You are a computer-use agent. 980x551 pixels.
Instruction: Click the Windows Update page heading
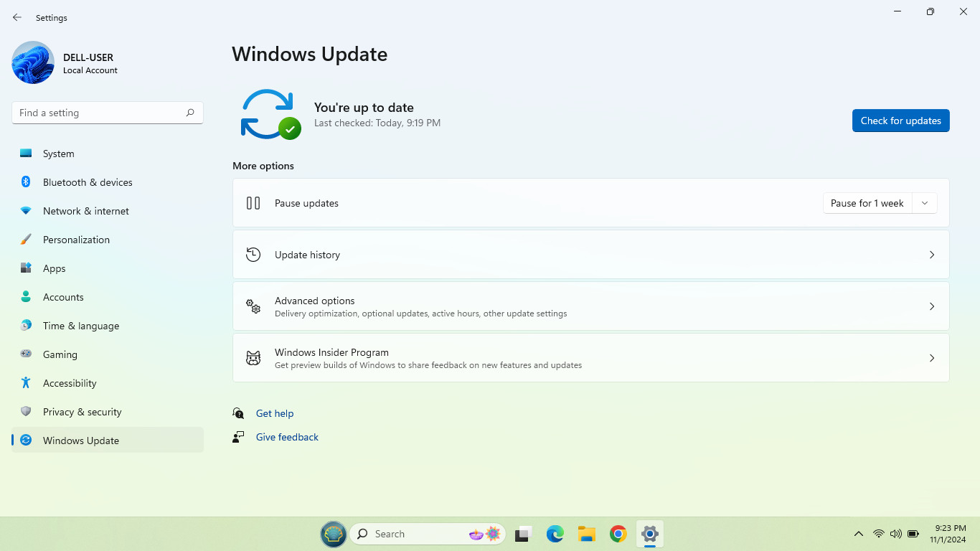[310, 55]
